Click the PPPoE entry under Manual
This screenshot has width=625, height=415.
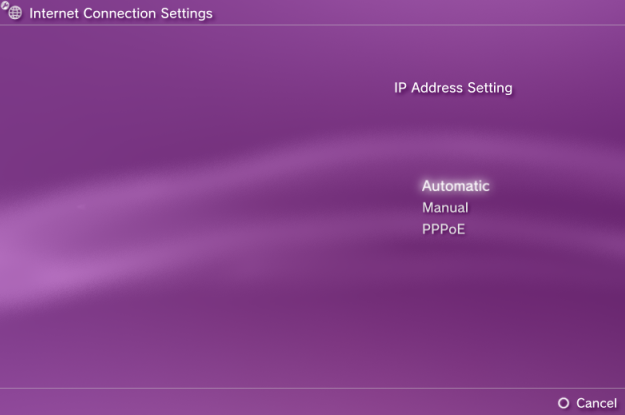coord(443,229)
